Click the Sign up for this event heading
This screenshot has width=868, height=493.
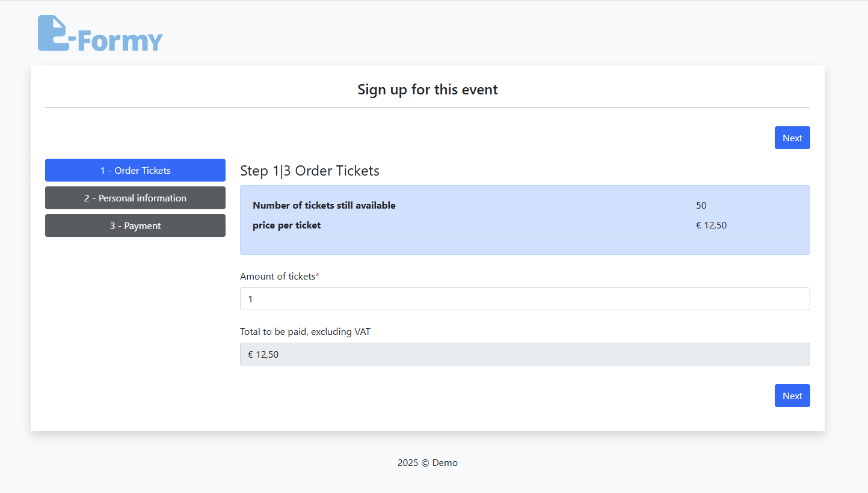click(x=428, y=90)
